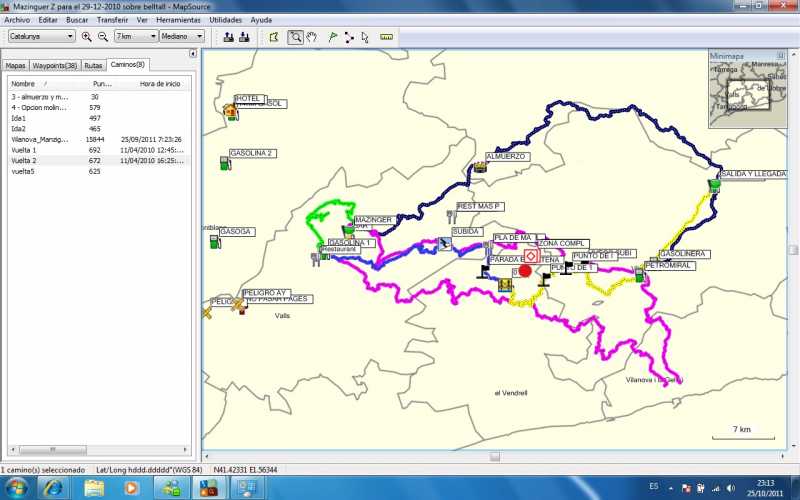Select the waypoint flag tool

[x=332, y=37]
